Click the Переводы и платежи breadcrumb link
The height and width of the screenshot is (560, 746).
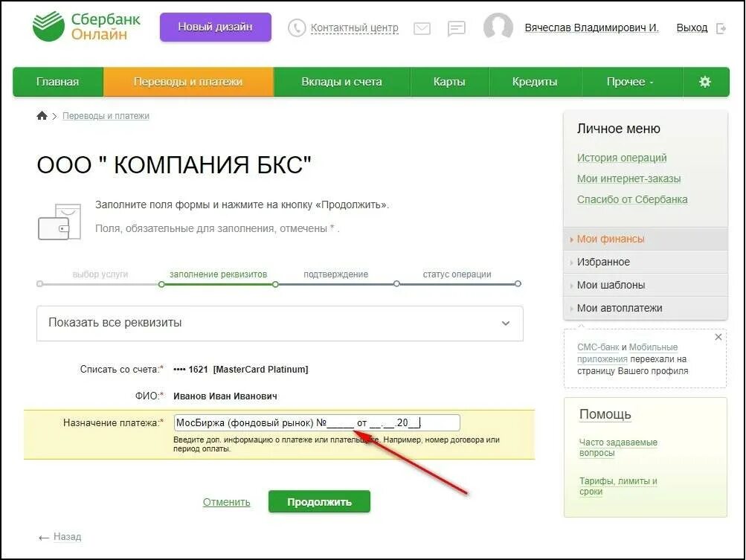tap(106, 115)
